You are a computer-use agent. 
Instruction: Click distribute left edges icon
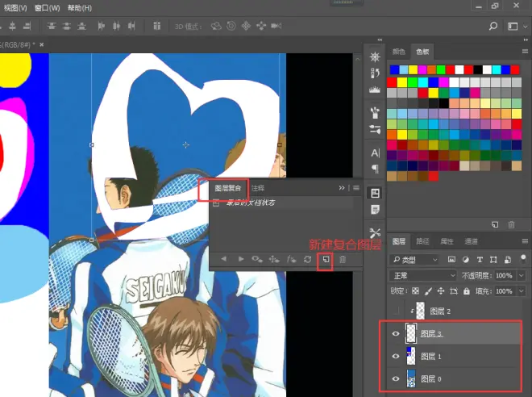101,26
